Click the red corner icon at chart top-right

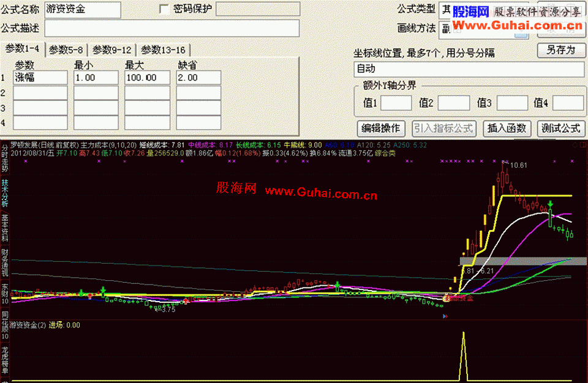582,144
